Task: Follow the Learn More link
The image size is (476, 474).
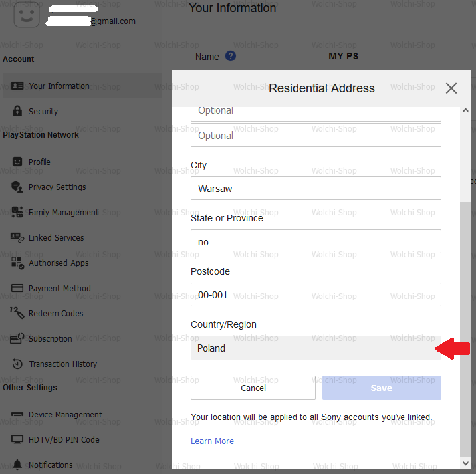Action: click(212, 441)
